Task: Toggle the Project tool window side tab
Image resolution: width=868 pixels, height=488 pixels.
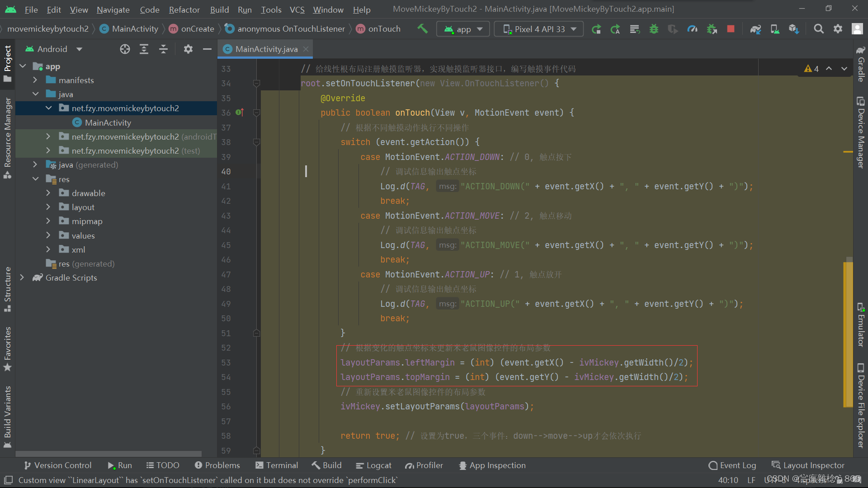Action: 8,63
